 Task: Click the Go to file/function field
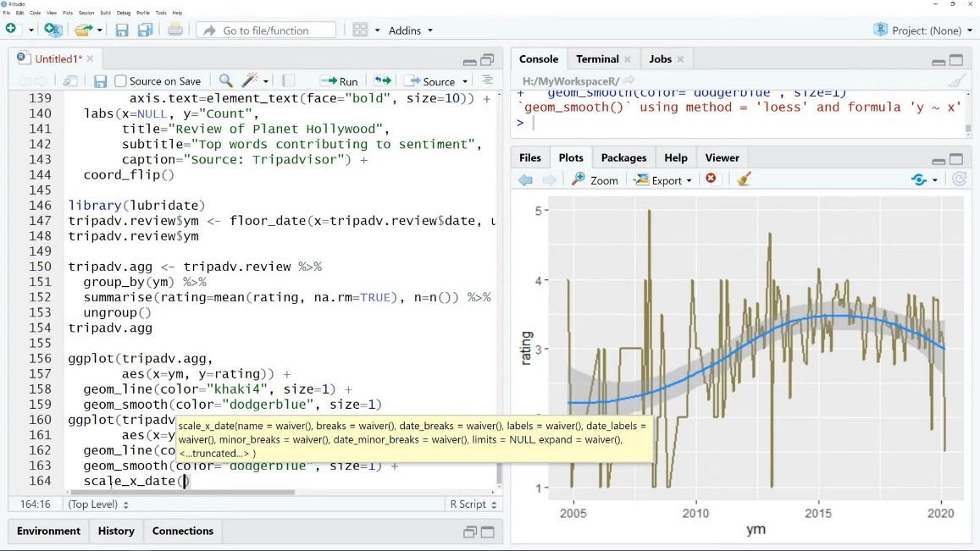[x=266, y=30]
